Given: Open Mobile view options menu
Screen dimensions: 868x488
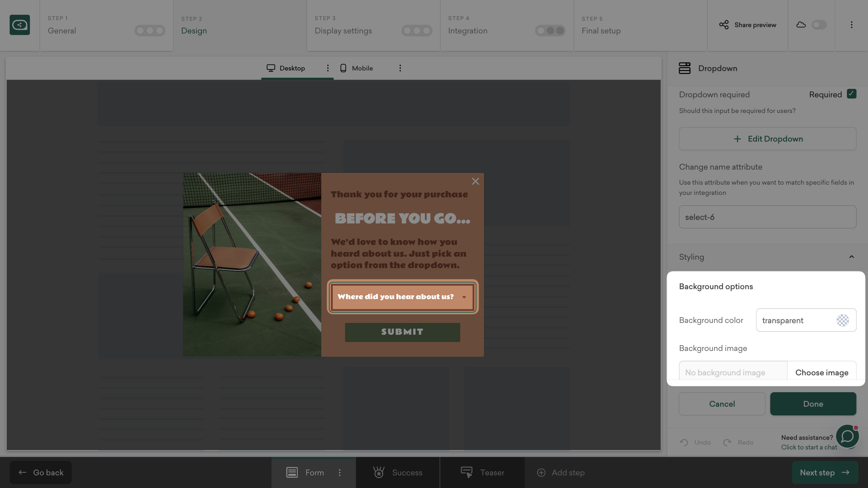Looking at the screenshot, I should (x=400, y=68).
